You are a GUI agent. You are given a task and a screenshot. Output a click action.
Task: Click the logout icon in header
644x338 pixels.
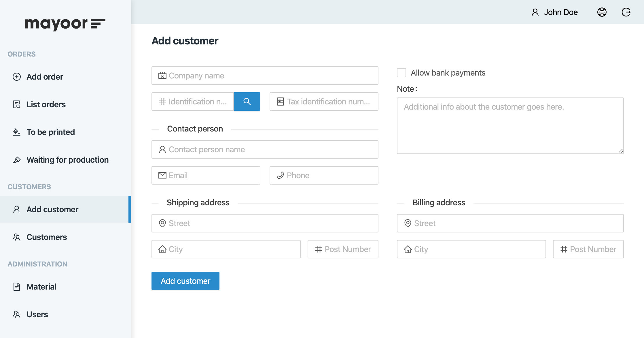(x=626, y=12)
